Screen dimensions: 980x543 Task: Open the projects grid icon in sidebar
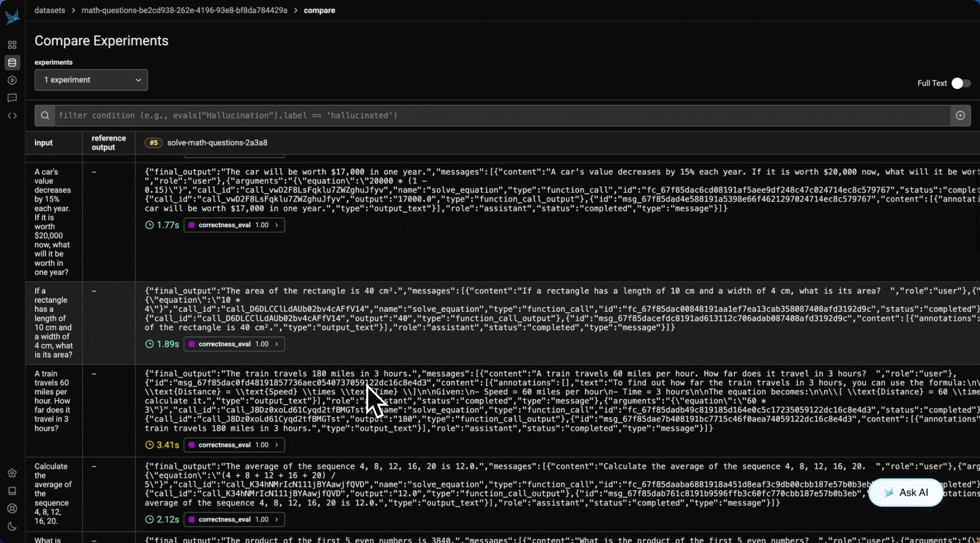click(x=12, y=45)
